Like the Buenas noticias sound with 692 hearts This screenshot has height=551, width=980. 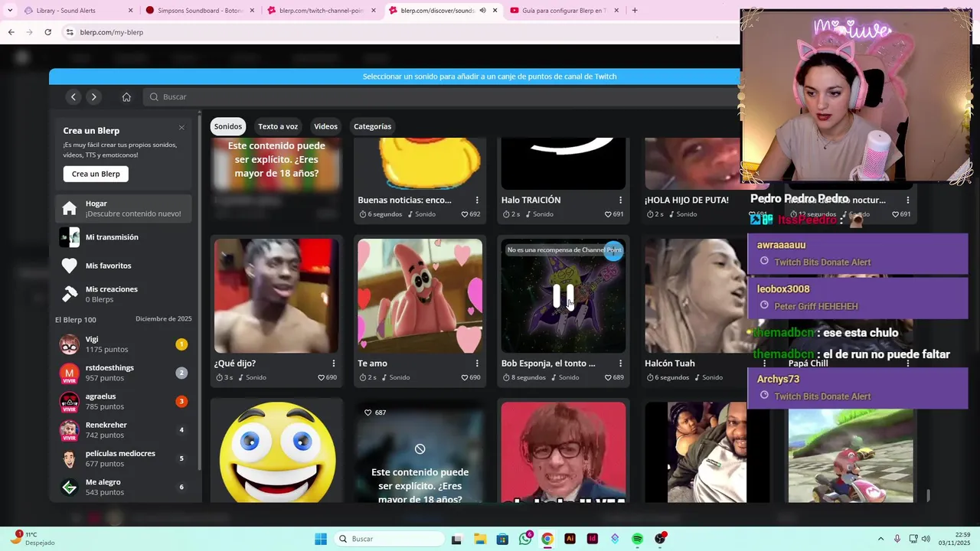465,214
